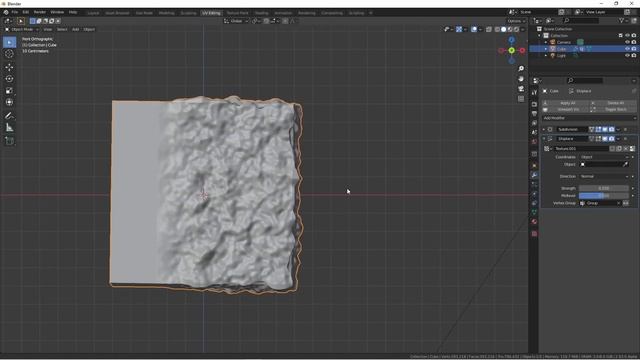Select solid viewport shading mode
This screenshot has width=640, height=360.
coord(503,29)
